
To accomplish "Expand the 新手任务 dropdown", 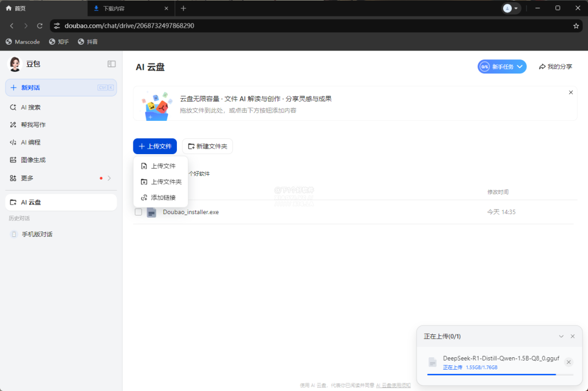I will [x=519, y=66].
